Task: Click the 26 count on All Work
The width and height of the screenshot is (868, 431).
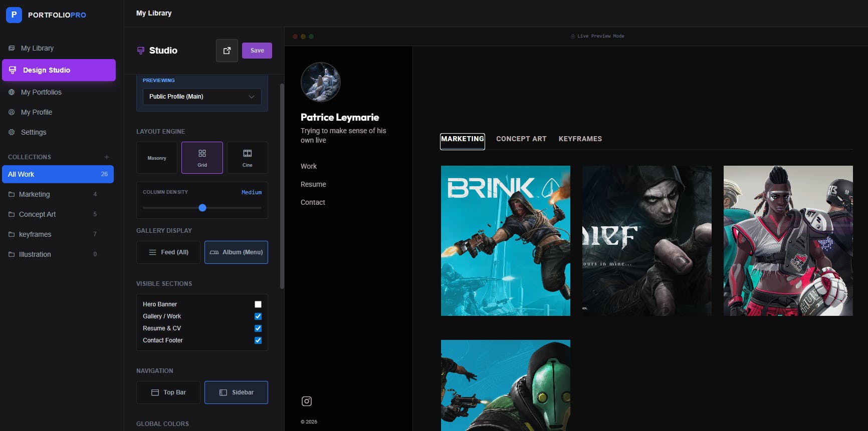Action: (104, 174)
